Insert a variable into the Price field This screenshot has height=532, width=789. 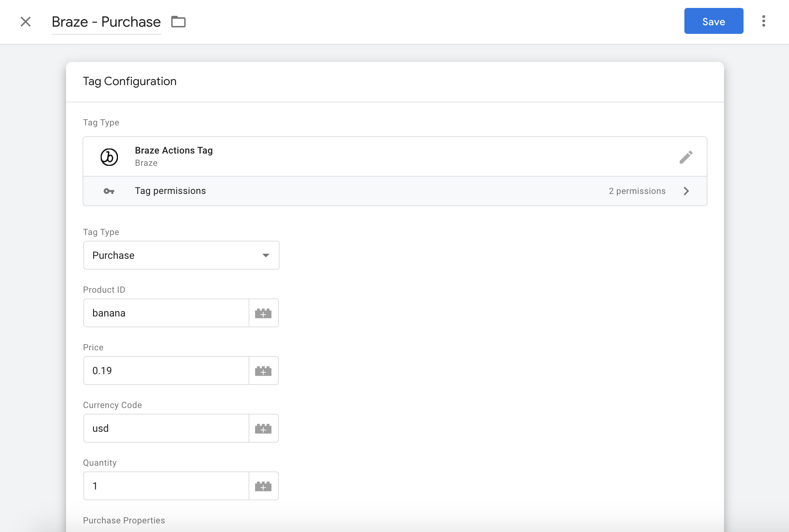pyautogui.click(x=263, y=371)
